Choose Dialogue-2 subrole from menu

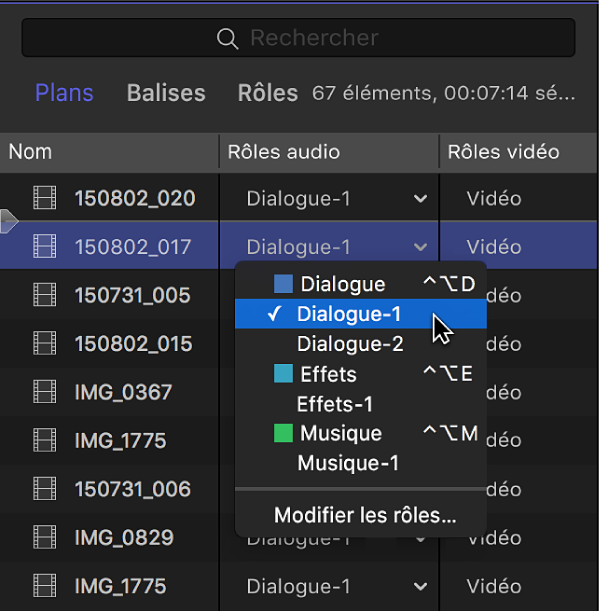click(x=350, y=344)
